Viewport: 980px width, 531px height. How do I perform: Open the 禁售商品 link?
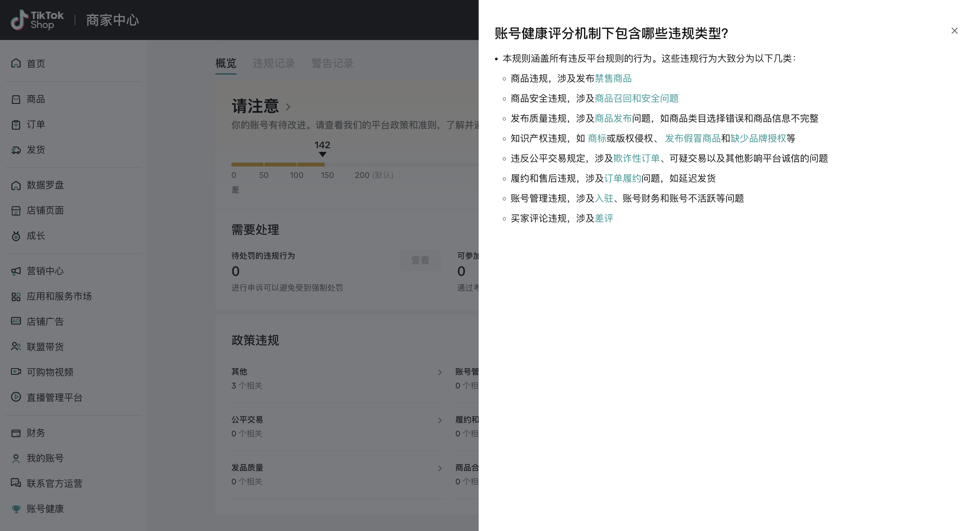pyautogui.click(x=613, y=79)
